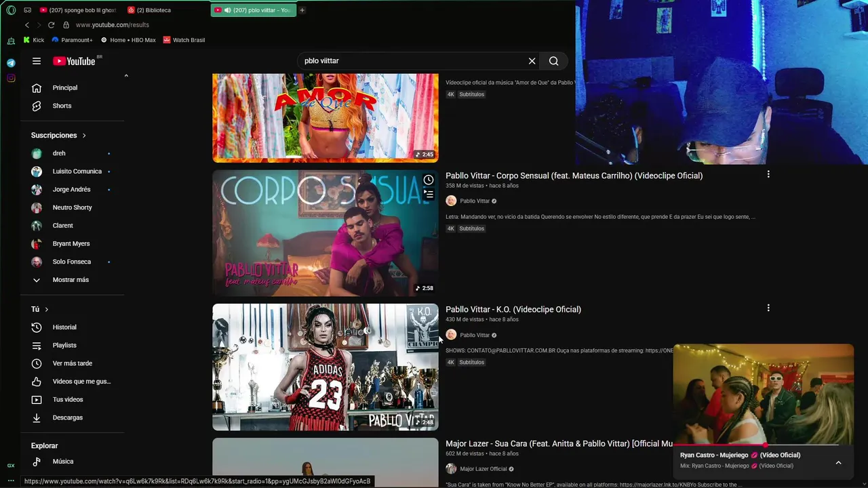Viewport: 868px width, 488px height.
Task: Clear the search box with X icon
Action: pyautogui.click(x=532, y=61)
